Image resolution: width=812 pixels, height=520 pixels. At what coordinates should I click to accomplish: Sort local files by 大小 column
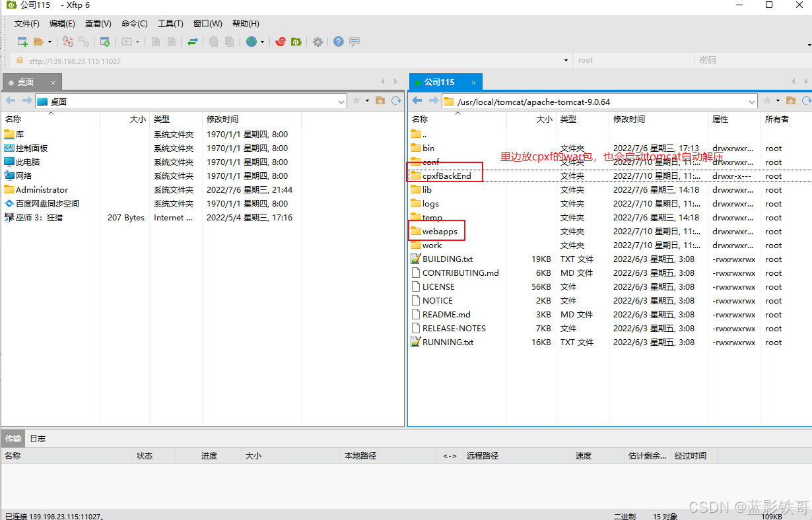125,119
